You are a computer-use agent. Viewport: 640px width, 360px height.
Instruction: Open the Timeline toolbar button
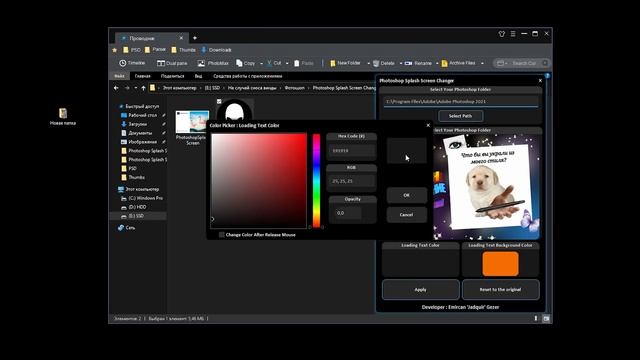[132, 63]
